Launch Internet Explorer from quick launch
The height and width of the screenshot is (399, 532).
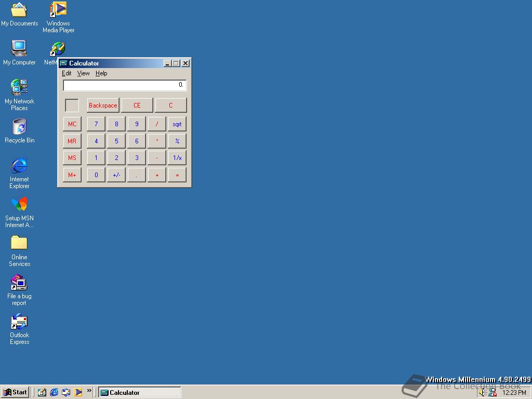[54, 393]
